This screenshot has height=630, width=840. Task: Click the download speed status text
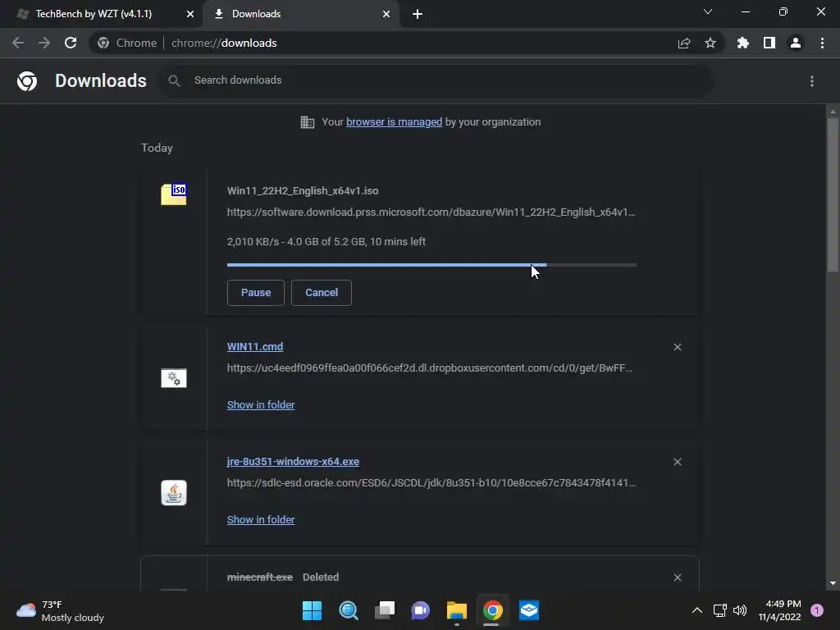326,242
